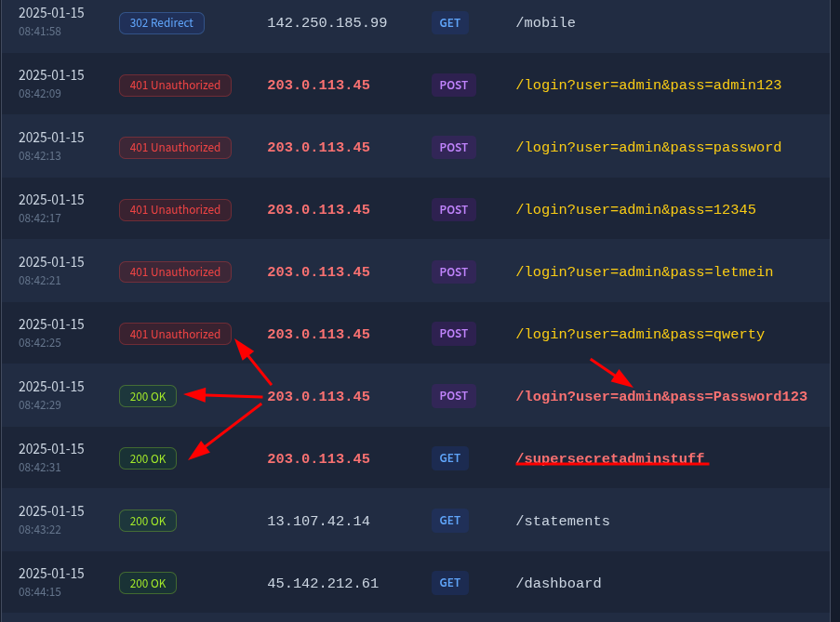Select the /mobile path entry
Image resolution: width=840 pixels, height=622 pixels.
[545, 22]
